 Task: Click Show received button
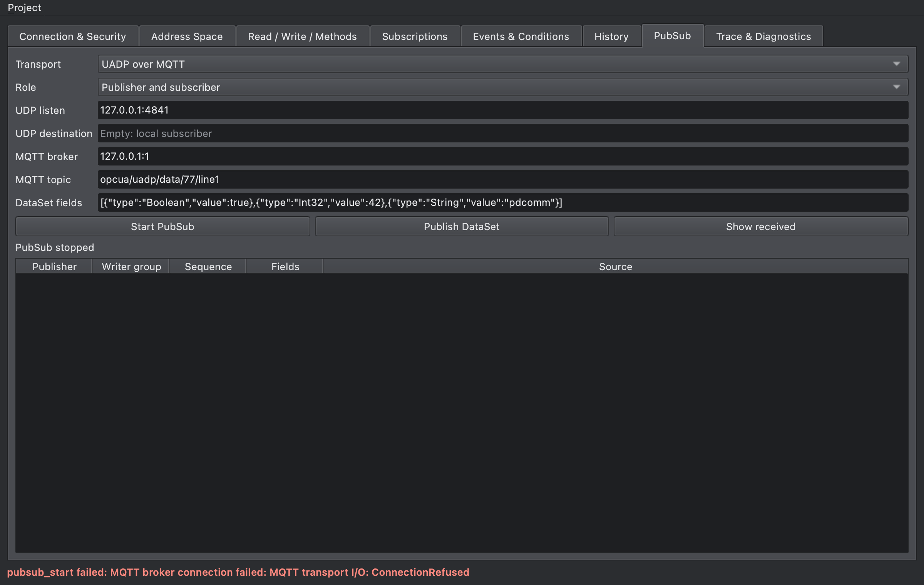click(x=761, y=227)
